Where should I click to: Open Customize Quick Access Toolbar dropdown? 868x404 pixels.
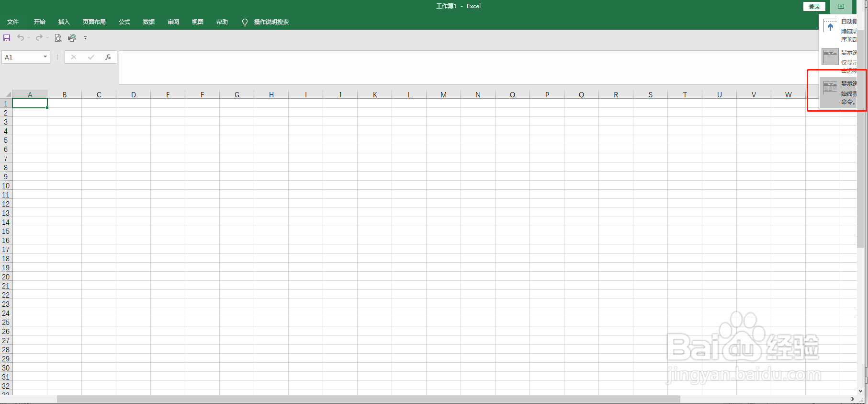point(85,38)
